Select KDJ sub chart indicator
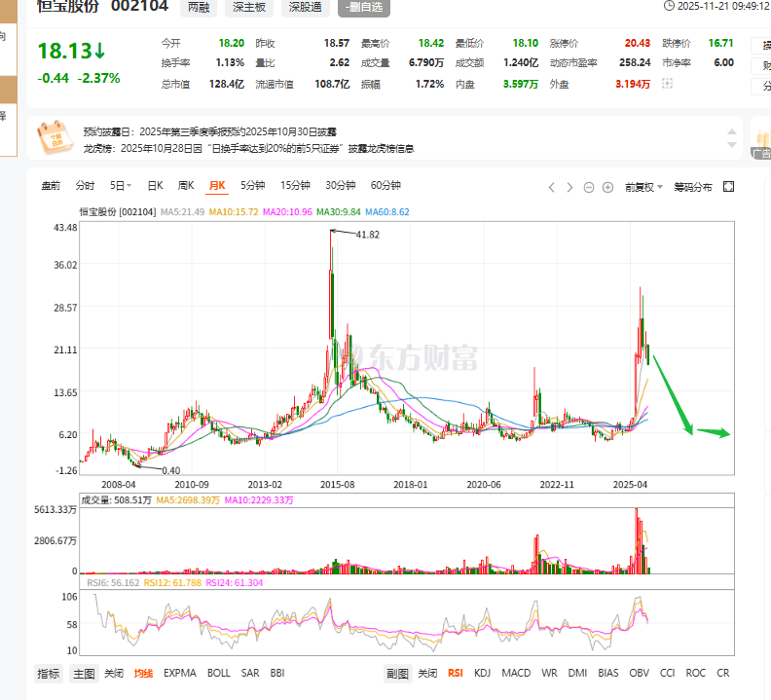Viewport: 771px width, 700px height. (x=483, y=673)
